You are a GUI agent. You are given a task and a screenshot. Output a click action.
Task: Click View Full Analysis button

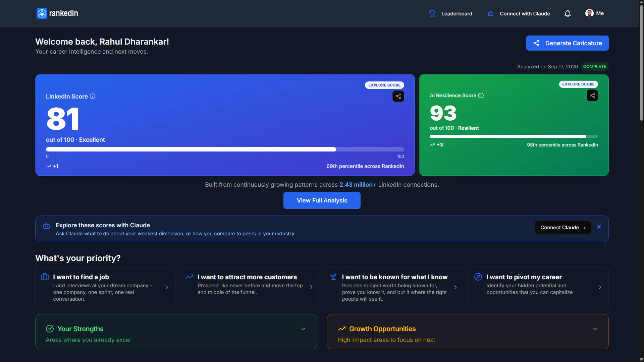[x=322, y=200]
